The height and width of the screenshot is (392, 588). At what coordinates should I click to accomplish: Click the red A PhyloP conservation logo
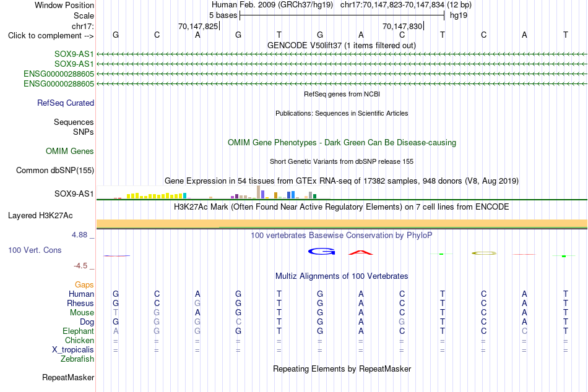[x=361, y=252]
